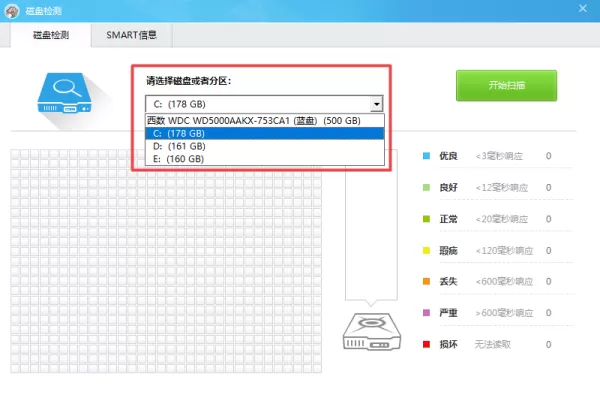Click the gray hard drive outline icon

coord(372,332)
